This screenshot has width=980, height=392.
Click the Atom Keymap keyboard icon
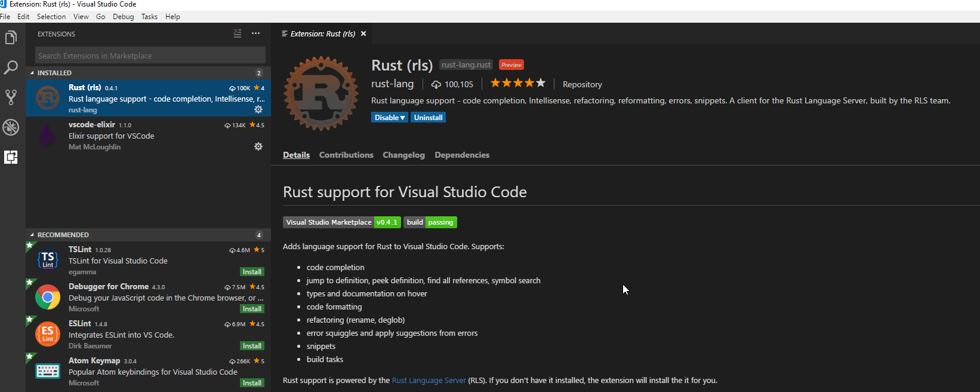tap(48, 371)
